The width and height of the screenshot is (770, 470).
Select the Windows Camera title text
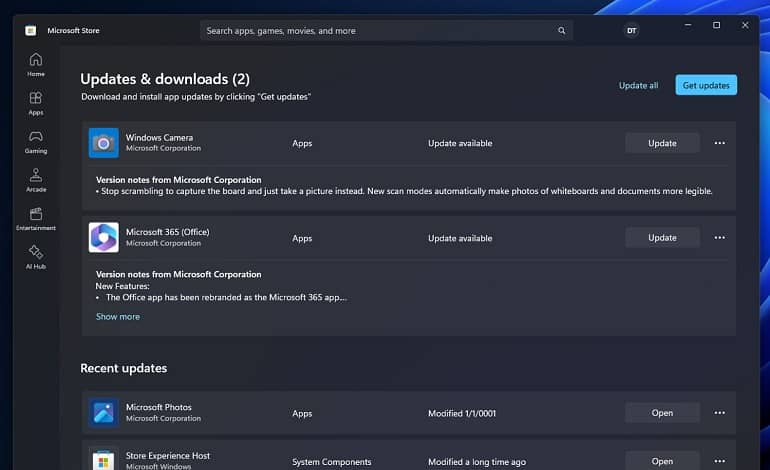tap(159, 138)
